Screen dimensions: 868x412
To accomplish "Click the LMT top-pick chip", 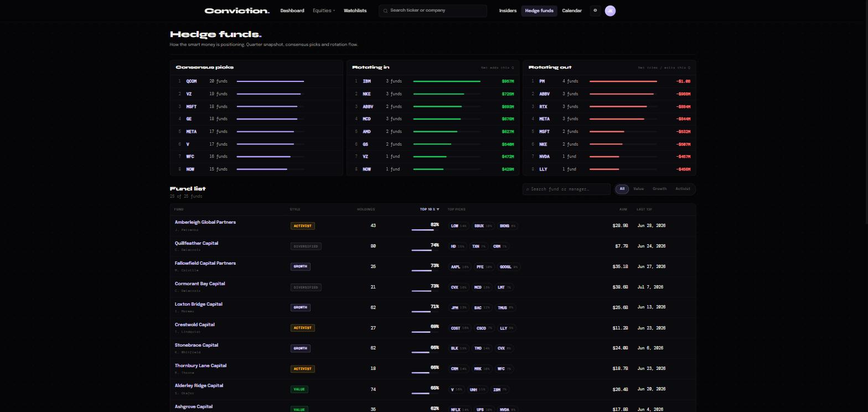I will click(505, 287).
